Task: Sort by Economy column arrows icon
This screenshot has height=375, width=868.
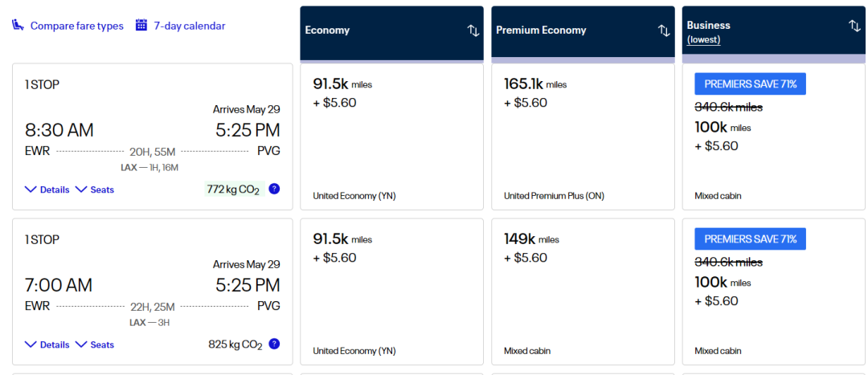Action: pos(473,31)
